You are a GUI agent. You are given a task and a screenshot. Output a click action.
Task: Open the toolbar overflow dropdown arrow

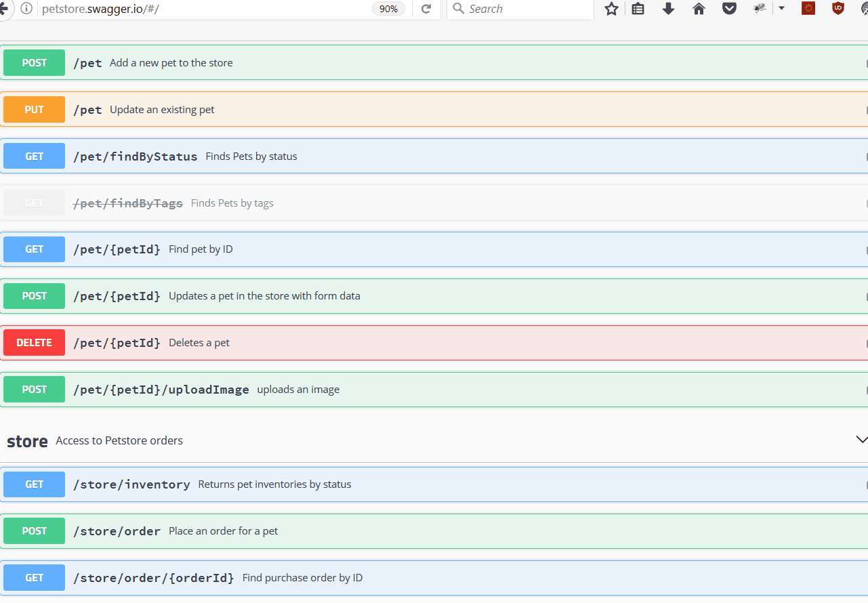(782, 9)
